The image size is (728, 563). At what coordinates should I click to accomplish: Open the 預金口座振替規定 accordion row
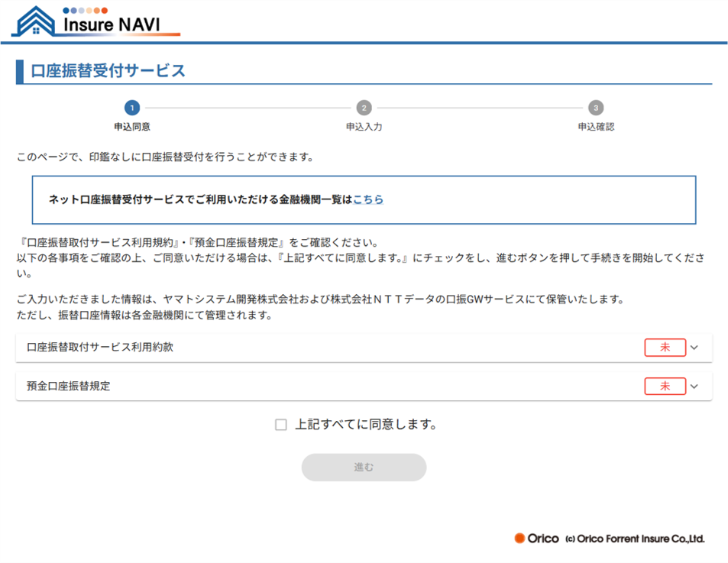pyautogui.click(x=306, y=387)
